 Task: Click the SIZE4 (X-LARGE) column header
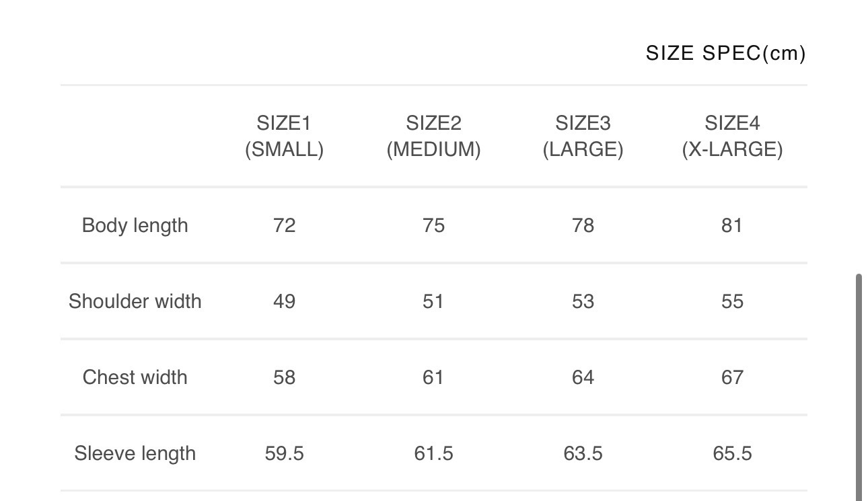coord(732,137)
